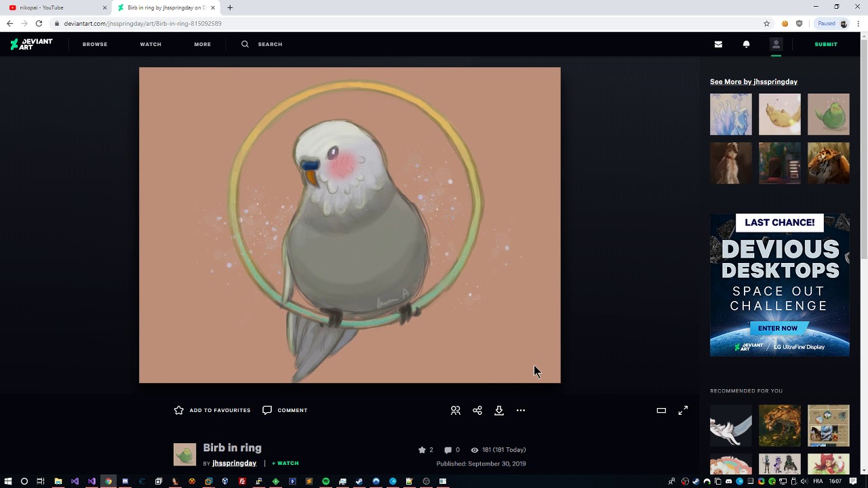This screenshot has width=868, height=488.
Task: Reload the page
Action: (x=39, y=23)
